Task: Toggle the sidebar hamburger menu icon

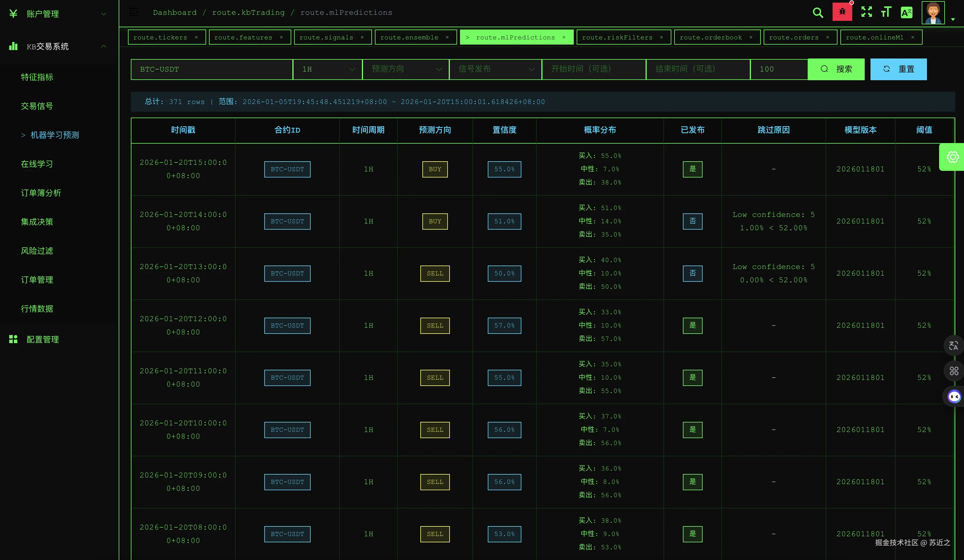Action: tap(133, 12)
